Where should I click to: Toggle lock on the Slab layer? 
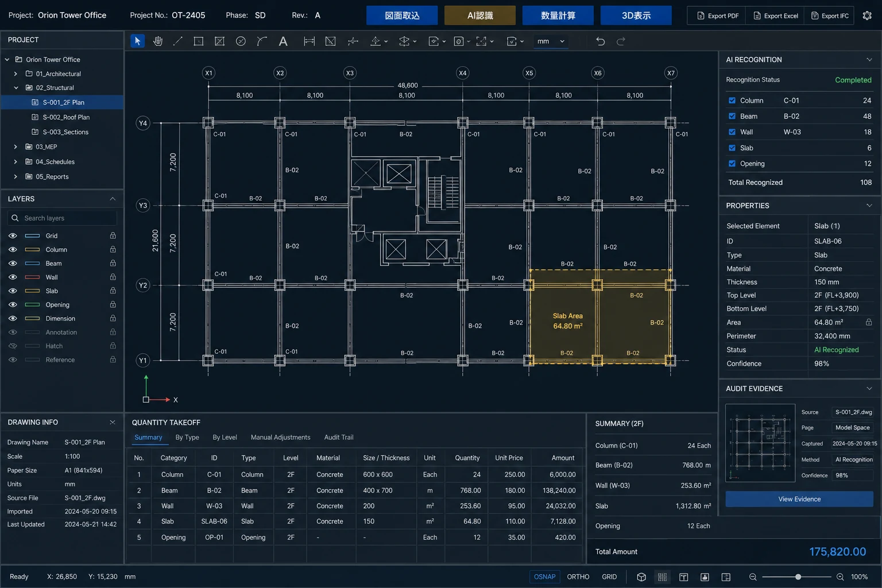(x=113, y=291)
